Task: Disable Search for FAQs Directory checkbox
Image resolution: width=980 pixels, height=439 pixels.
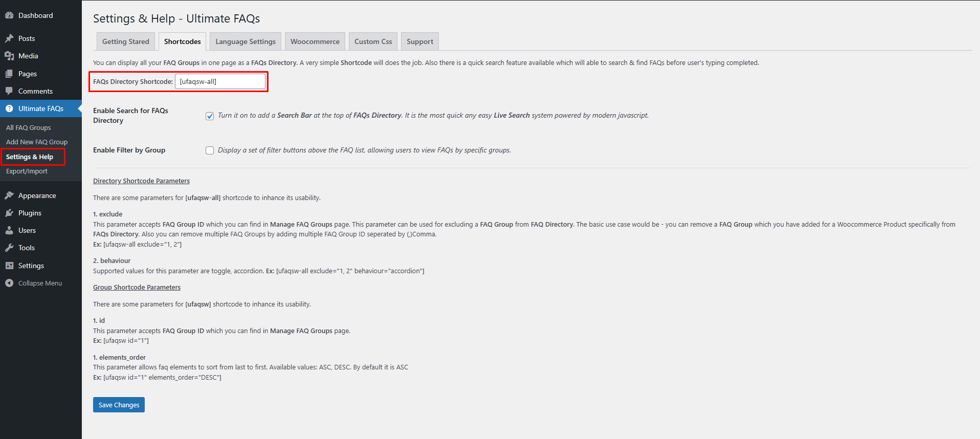Action: point(210,116)
